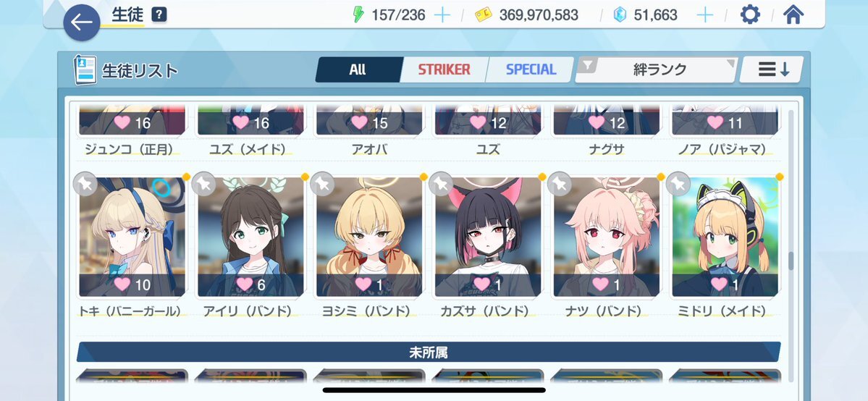Open the カズサ（バンド） student card
The image size is (868, 401).
pyautogui.click(x=488, y=237)
